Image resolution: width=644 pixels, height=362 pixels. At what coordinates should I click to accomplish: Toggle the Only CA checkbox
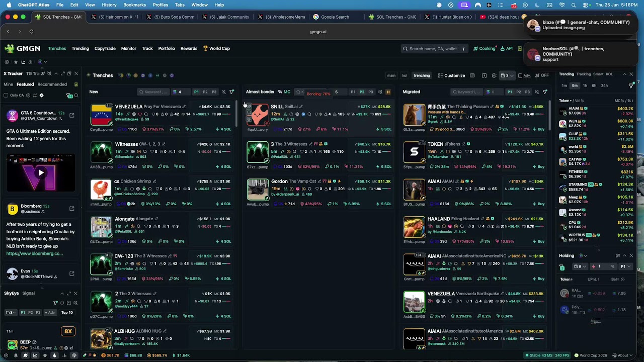6,95
